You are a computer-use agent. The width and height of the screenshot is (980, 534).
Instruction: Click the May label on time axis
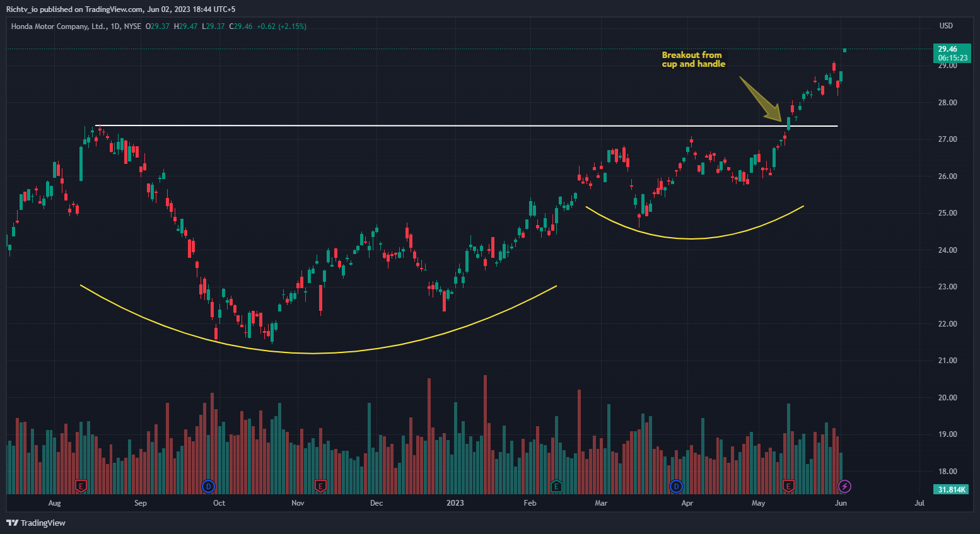[758, 503]
